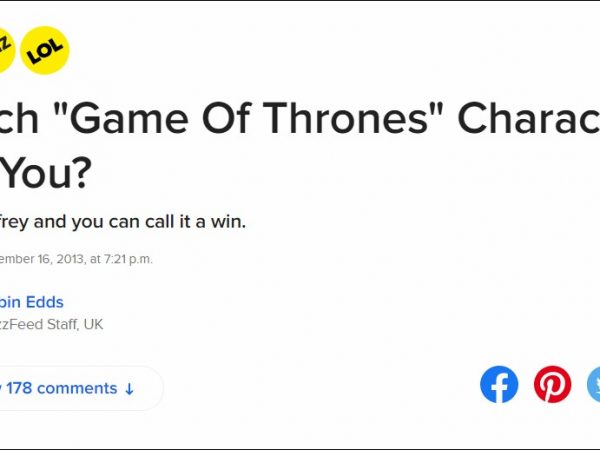600x450 pixels.
Task: Click the word "Edds" in the author name
Action: 45,302
